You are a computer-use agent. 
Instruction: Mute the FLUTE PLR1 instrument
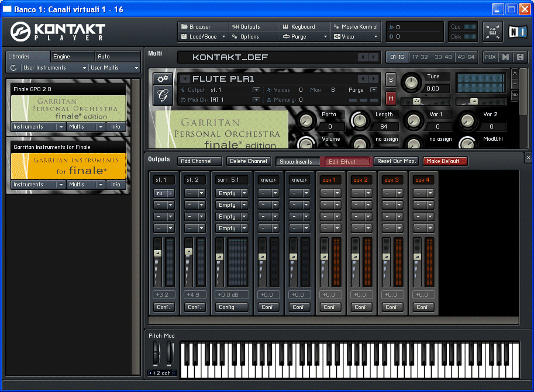point(391,97)
